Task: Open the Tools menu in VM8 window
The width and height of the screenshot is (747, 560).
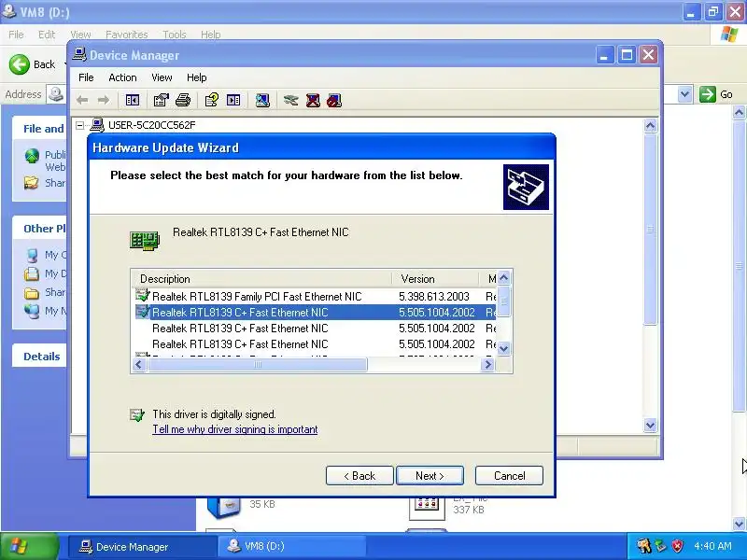Action: click(x=175, y=35)
